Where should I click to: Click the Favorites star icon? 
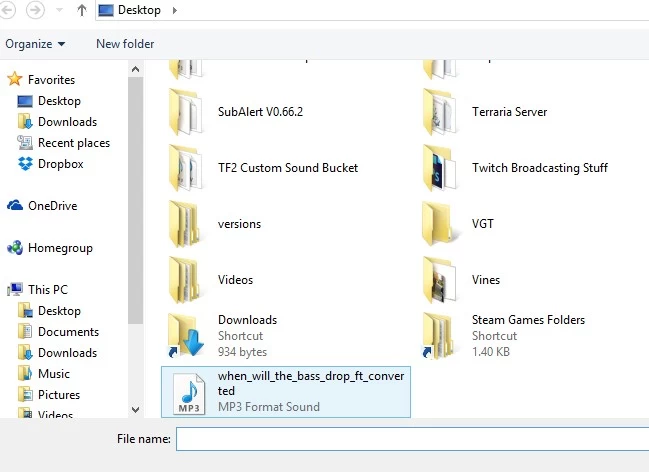[x=15, y=79]
